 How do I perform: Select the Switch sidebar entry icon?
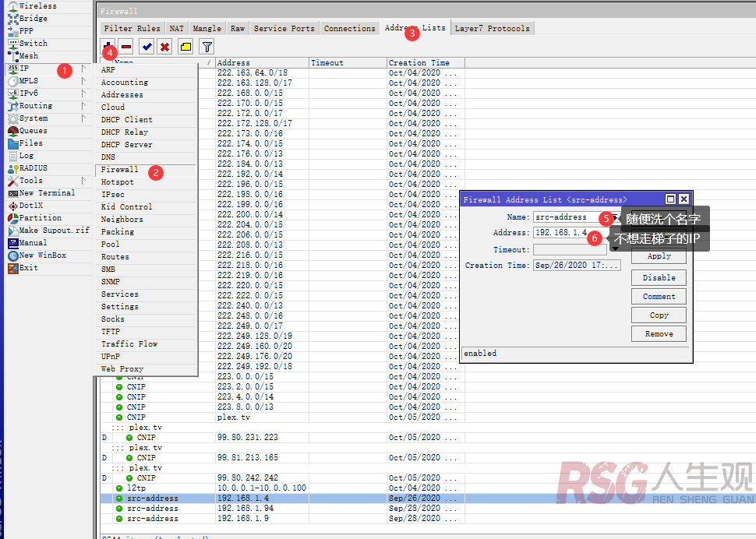13,44
